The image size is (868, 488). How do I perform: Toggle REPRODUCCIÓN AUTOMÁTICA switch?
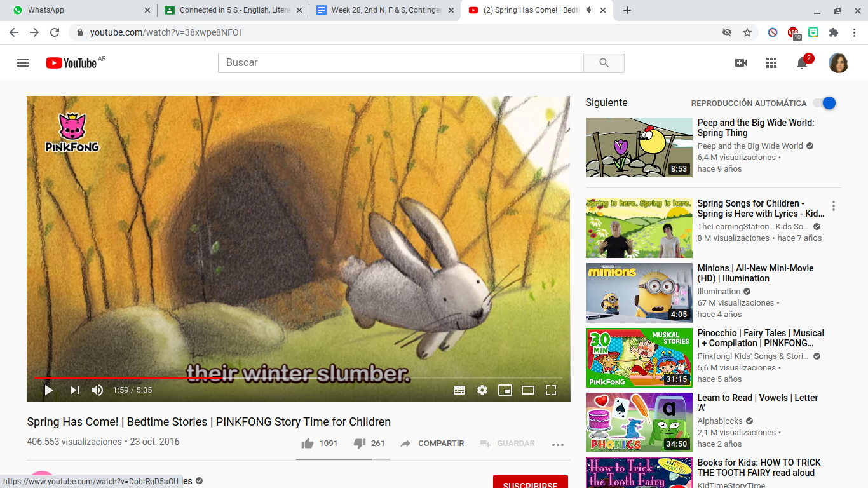[824, 103]
